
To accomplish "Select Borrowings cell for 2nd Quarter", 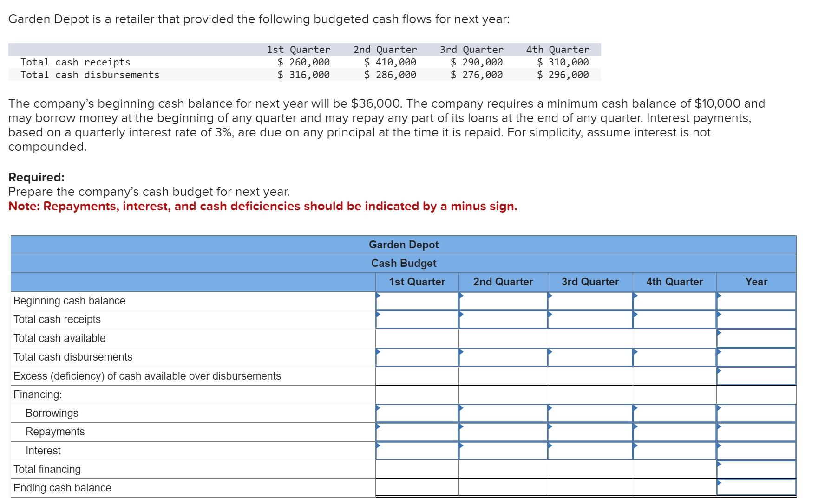I will (x=503, y=413).
